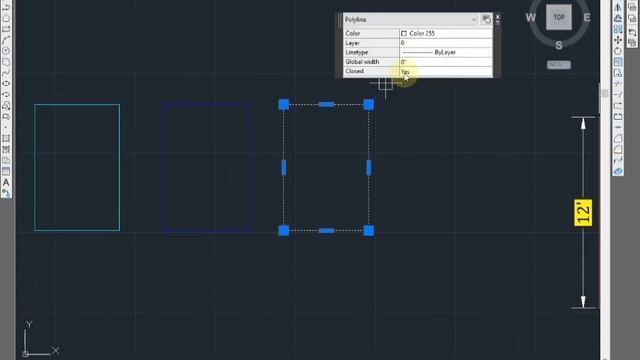Select the Move modify tool
Image resolution: width=640 pixels, height=360 pixels.
pyautogui.click(x=618, y=40)
